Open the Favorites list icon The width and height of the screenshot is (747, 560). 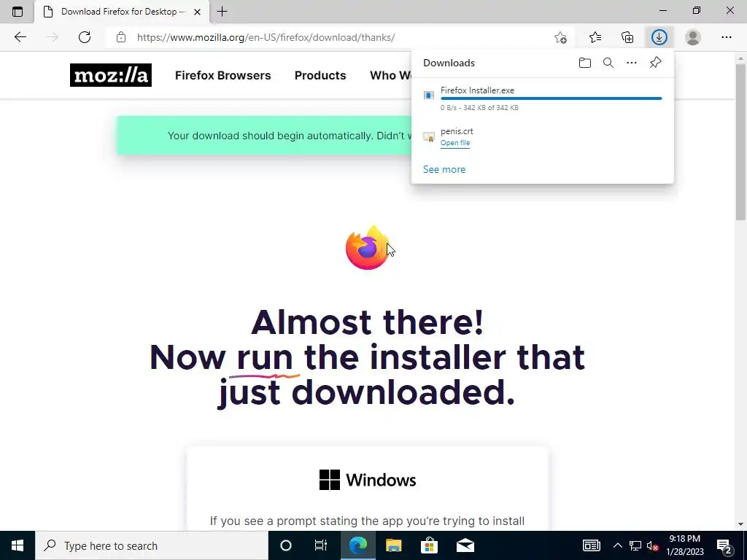[x=595, y=37]
